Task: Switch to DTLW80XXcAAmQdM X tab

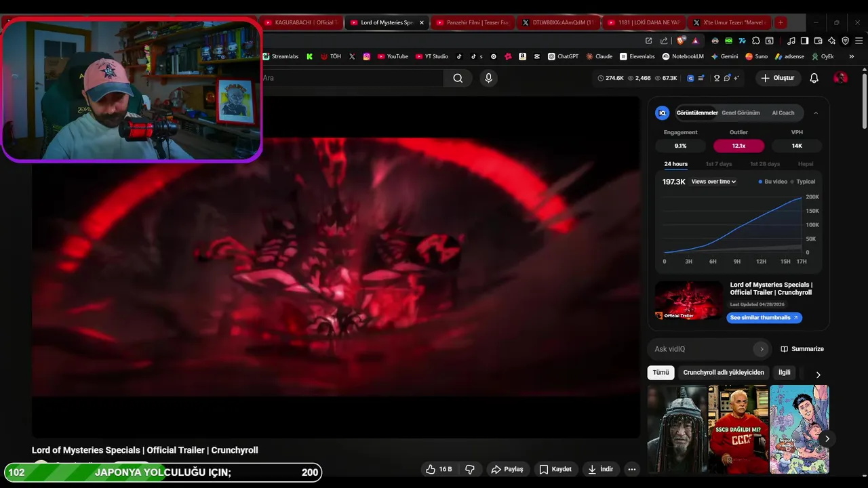Action: [x=557, y=22]
